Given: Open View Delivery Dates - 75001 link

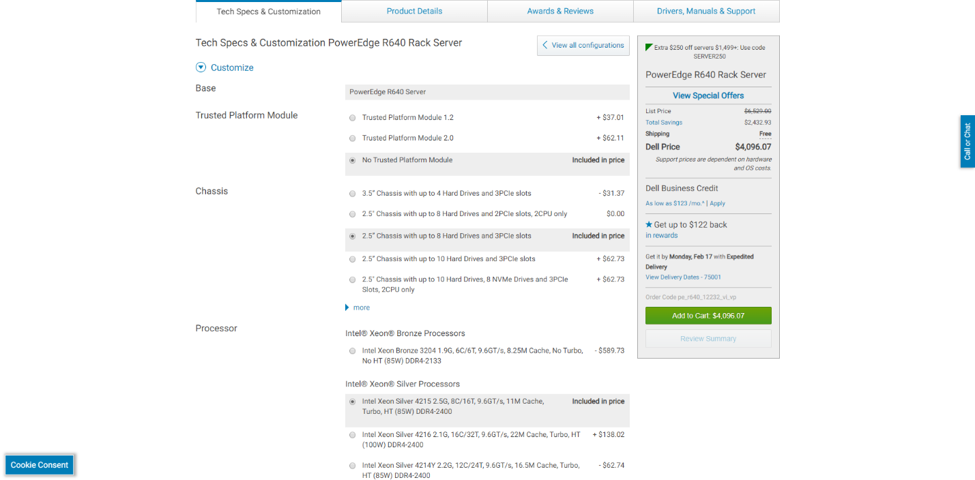Looking at the screenshot, I should (x=683, y=277).
